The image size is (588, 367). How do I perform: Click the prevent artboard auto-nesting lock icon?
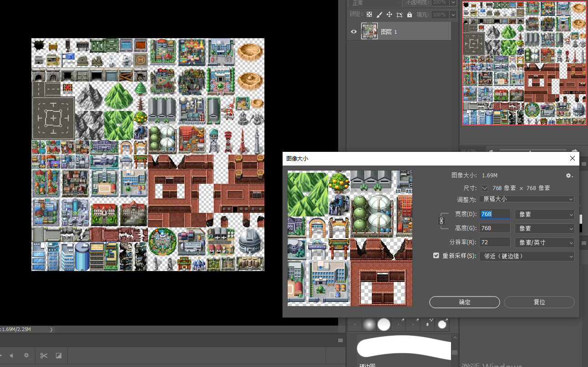[x=399, y=15]
